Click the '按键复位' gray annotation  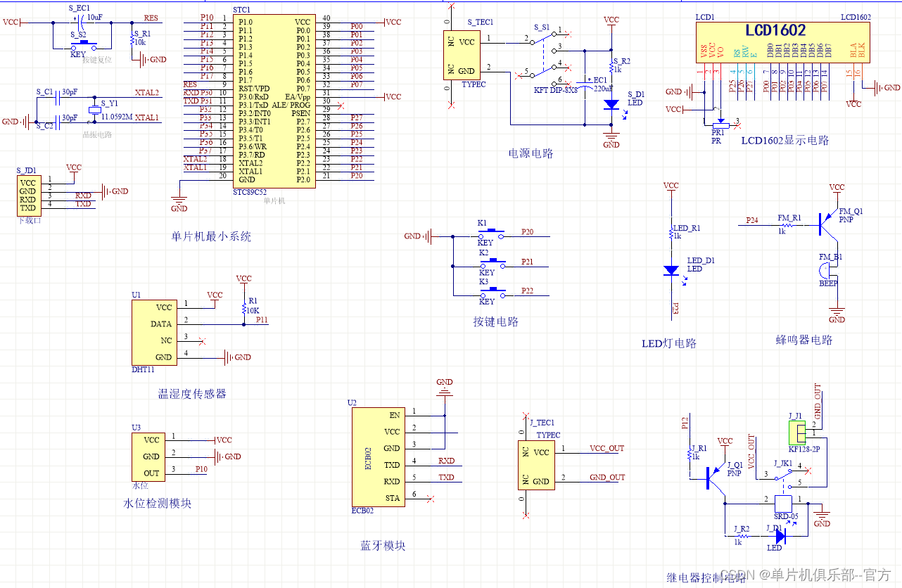click(x=97, y=60)
